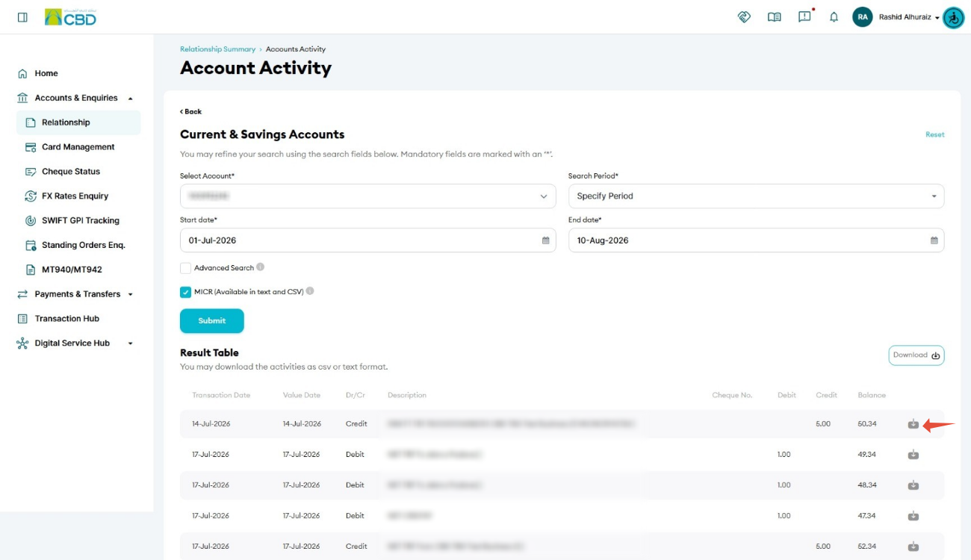Click the Accounts Activity breadcrumb text
971x560 pixels.
click(x=296, y=49)
